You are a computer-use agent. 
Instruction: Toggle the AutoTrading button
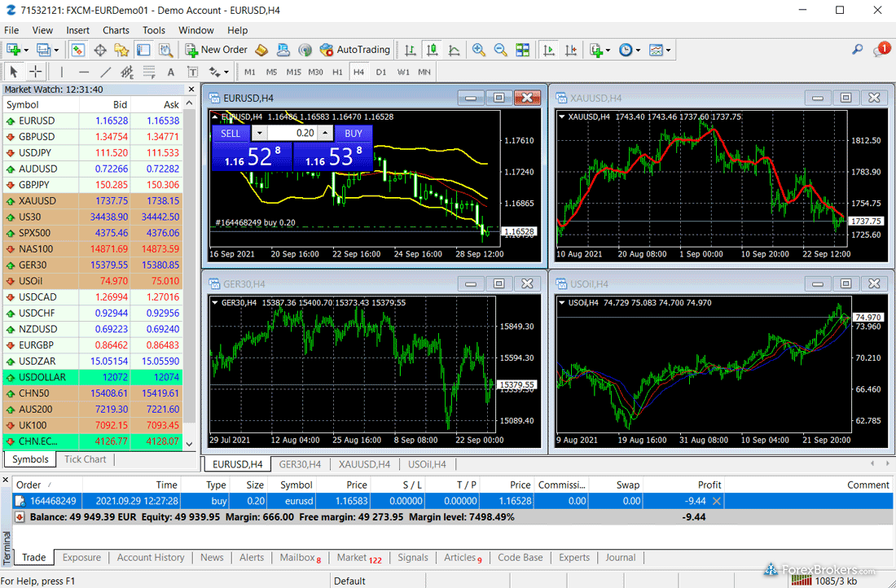click(355, 50)
